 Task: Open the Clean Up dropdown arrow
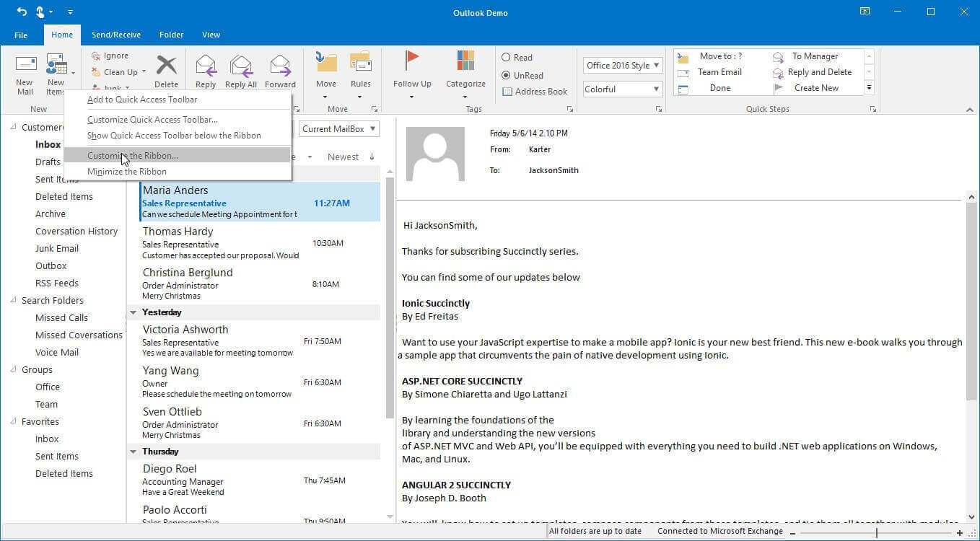point(144,72)
